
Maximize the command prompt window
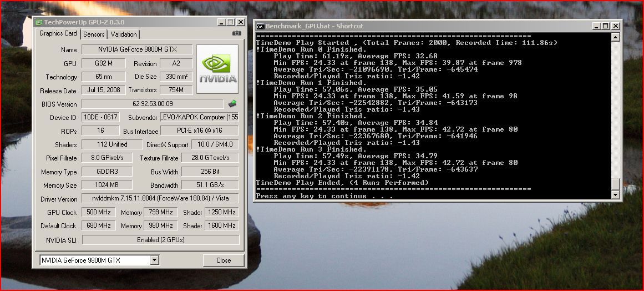pos(605,26)
